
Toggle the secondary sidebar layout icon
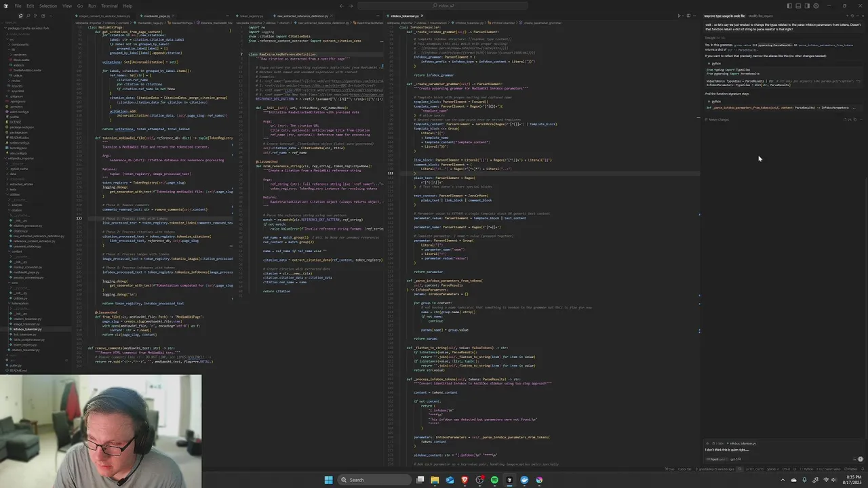(x=807, y=6)
